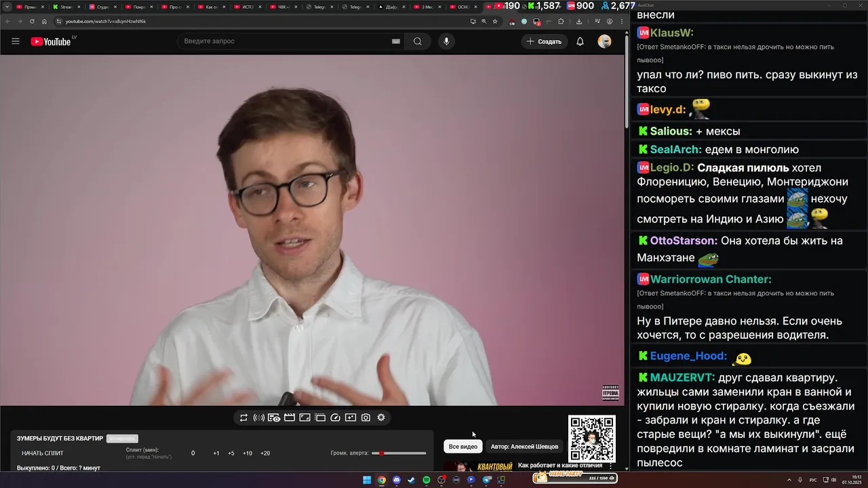Open YouTube notifications bell
The image size is (868, 488).
[580, 41]
